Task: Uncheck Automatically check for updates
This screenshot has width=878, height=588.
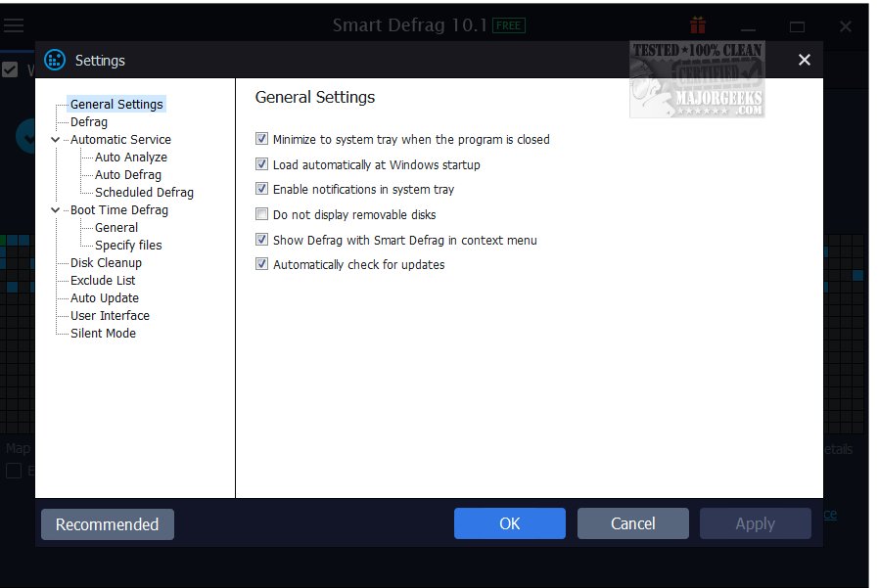Action: [261, 263]
